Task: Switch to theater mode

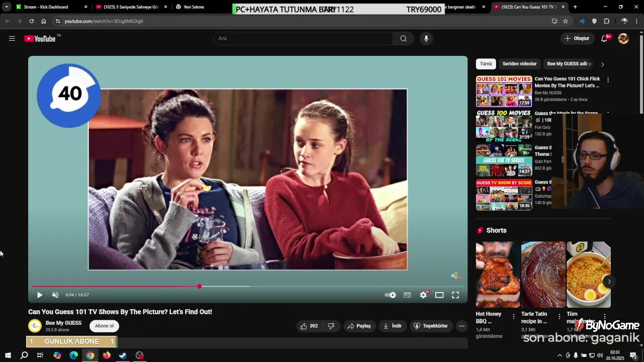Action: click(439, 295)
